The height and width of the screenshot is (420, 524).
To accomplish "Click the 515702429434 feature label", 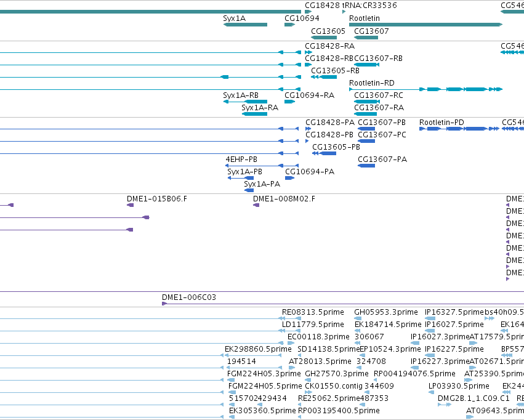I will 257,398.
